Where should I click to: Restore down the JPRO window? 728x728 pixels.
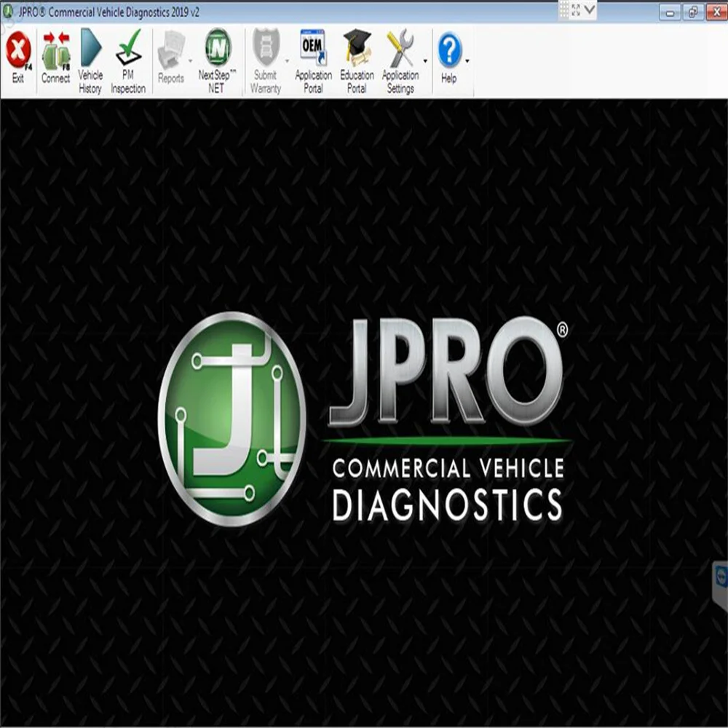click(693, 12)
